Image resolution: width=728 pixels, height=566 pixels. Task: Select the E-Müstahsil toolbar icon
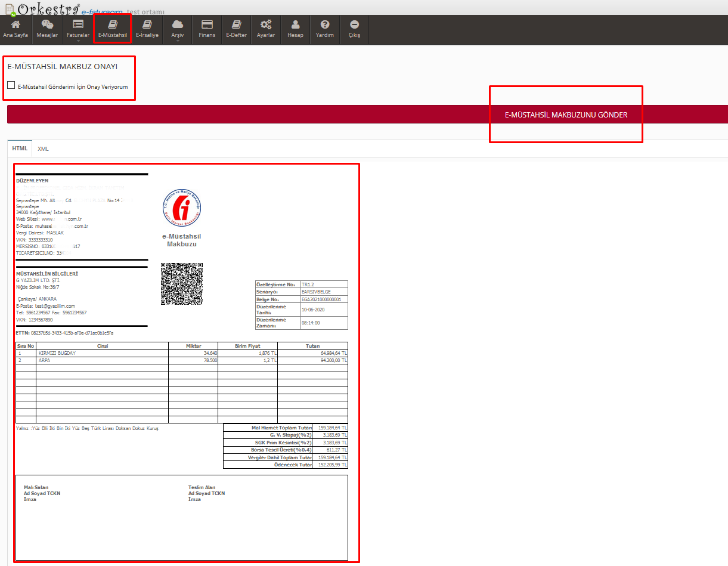tap(113, 25)
